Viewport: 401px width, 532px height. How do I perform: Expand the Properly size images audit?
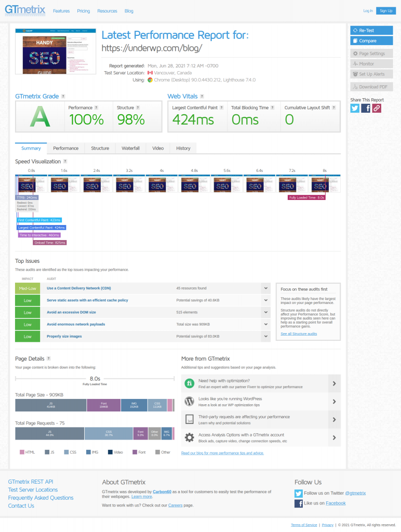point(266,336)
